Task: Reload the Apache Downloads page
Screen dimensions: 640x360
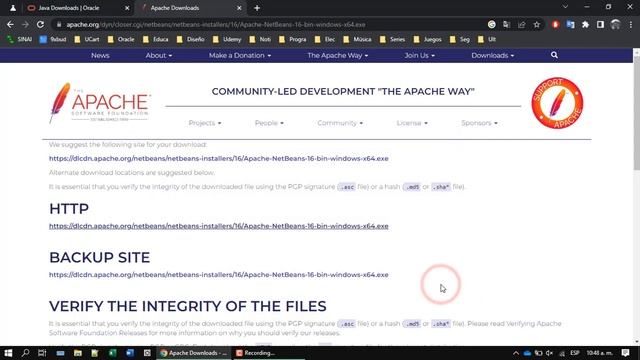Action: pyautogui.click(x=40, y=24)
